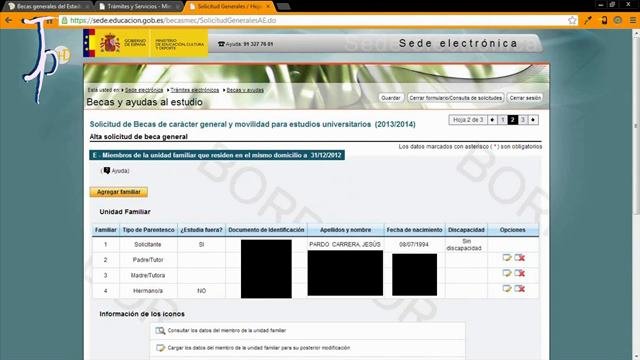Image resolution: width=640 pixels, height=360 pixels.
Task: Click the Sin discapacidad cell
Action: [466, 244]
